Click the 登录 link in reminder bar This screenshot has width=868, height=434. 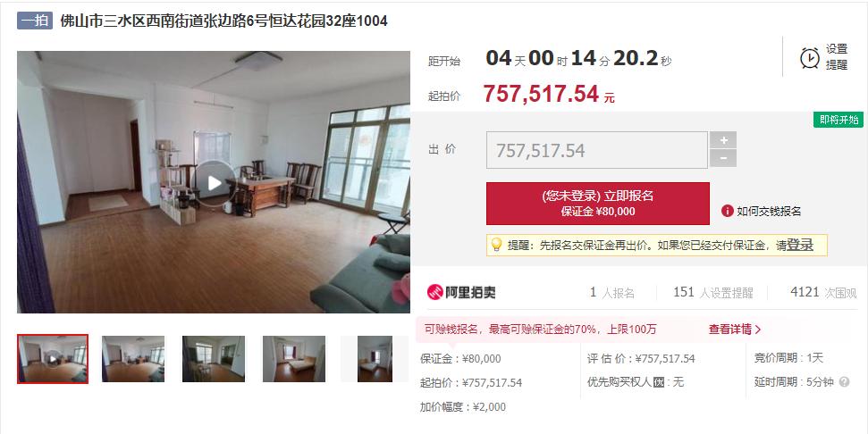coord(800,245)
